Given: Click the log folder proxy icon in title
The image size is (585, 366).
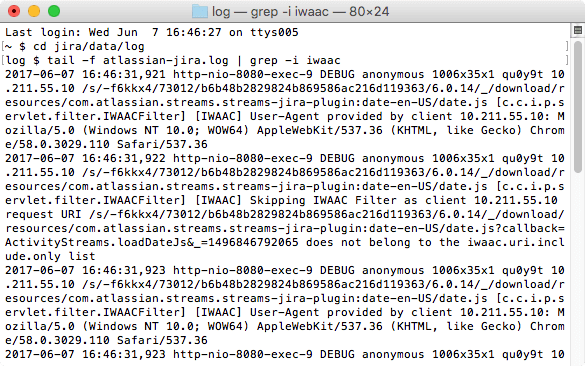Looking at the screenshot, I should coord(200,12).
